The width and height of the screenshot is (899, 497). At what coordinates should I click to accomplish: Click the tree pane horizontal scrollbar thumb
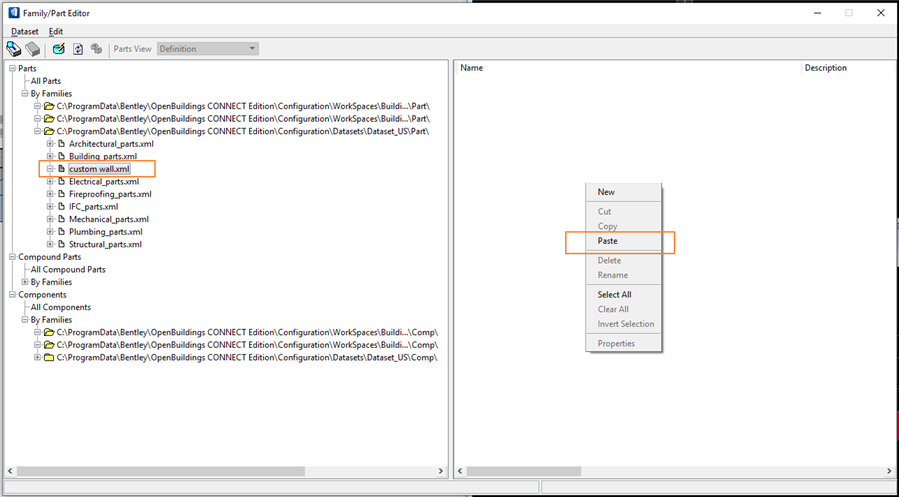tap(161, 471)
